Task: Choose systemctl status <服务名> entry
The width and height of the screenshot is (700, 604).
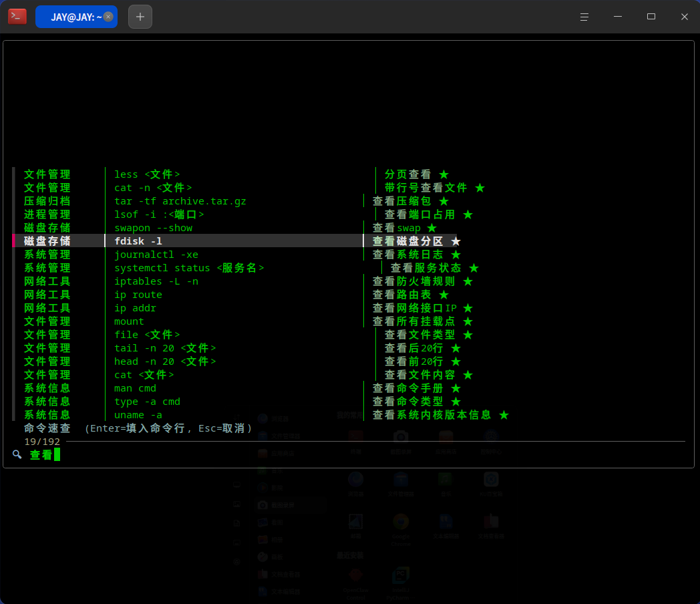Action: [189, 268]
